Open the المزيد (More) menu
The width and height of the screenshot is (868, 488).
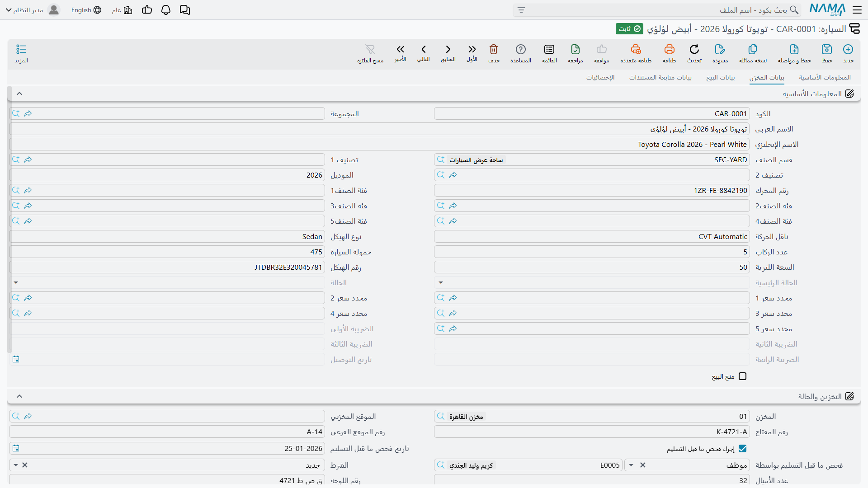21,53
